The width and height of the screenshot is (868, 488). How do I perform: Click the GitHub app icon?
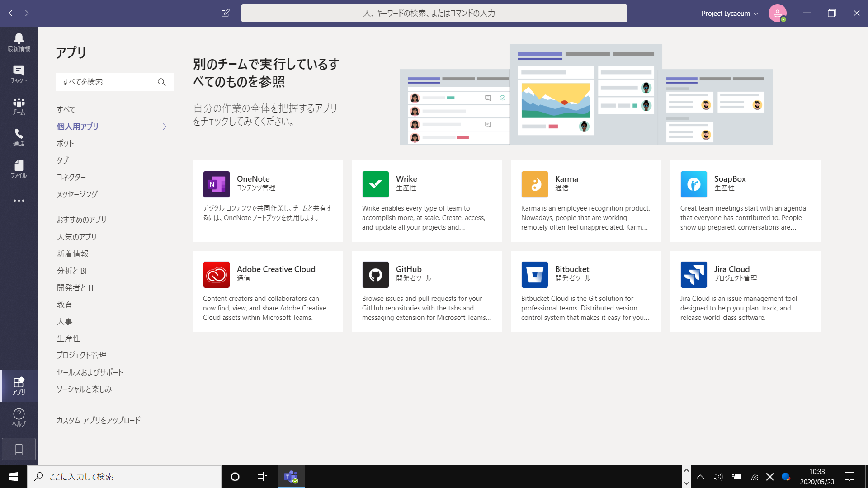tap(375, 275)
